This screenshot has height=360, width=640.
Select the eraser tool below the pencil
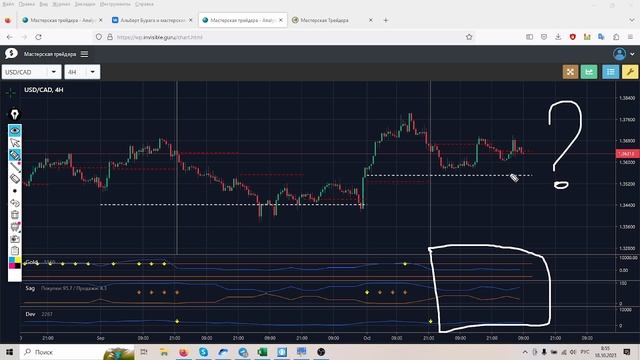[15, 179]
